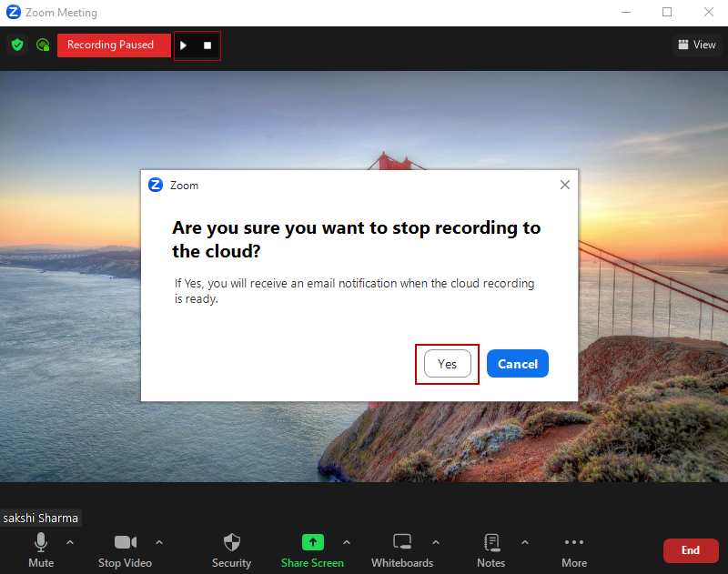Confirm stop recording by clicking Yes
Screen dimensions: 728x574
[x=447, y=364]
